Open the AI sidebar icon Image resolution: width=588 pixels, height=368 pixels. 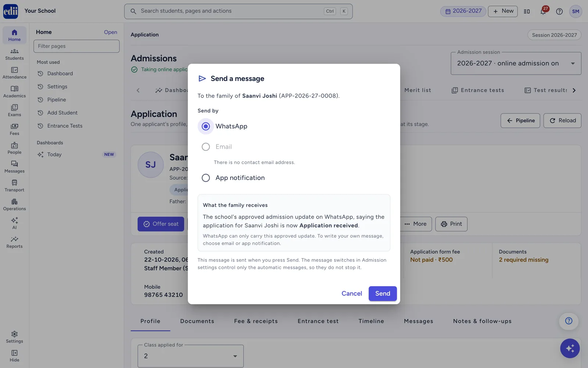[x=14, y=223]
